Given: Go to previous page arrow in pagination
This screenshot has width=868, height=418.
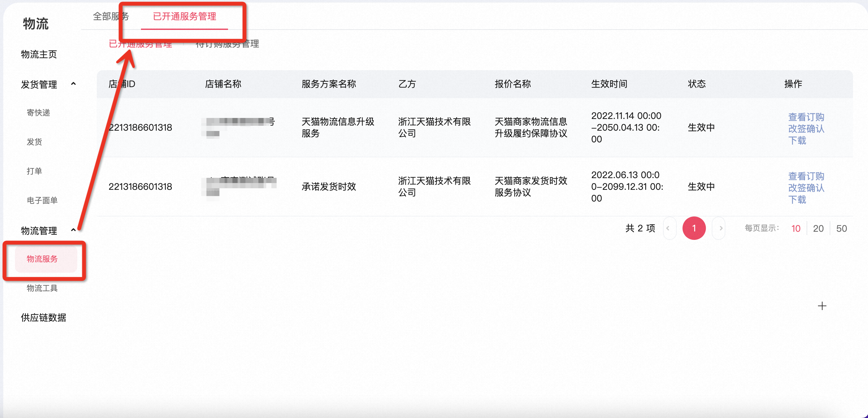Looking at the screenshot, I should (x=669, y=229).
